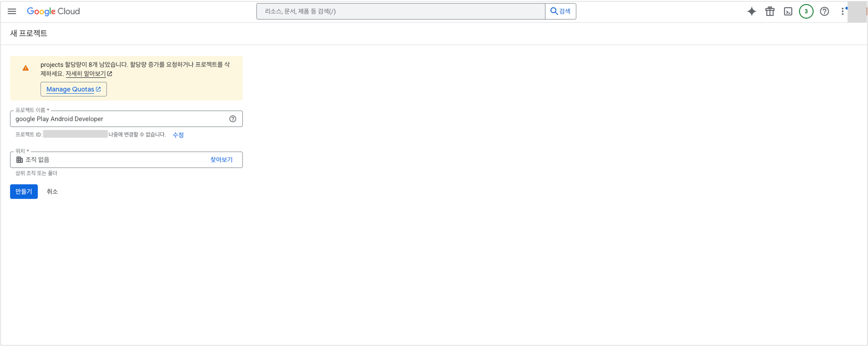
Task: Click the search magnifier 검색 button
Action: pos(560,11)
